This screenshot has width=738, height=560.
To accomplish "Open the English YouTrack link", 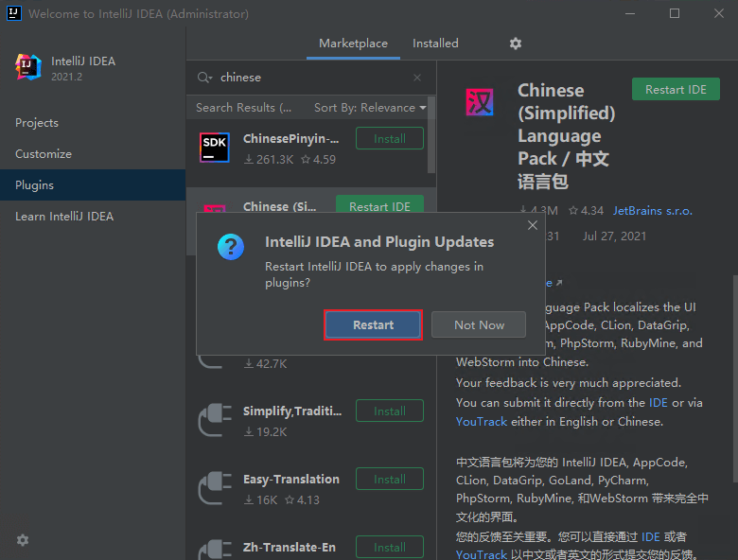I will click(x=481, y=422).
